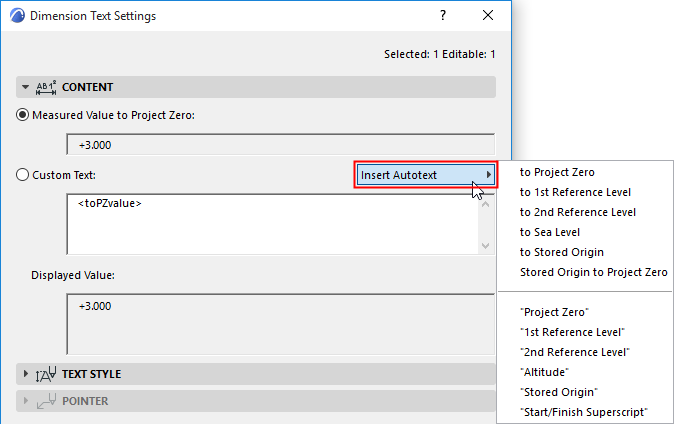674x424 pixels.
Task: Click inside the Custom Text box
Action: [x=270, y=225]
